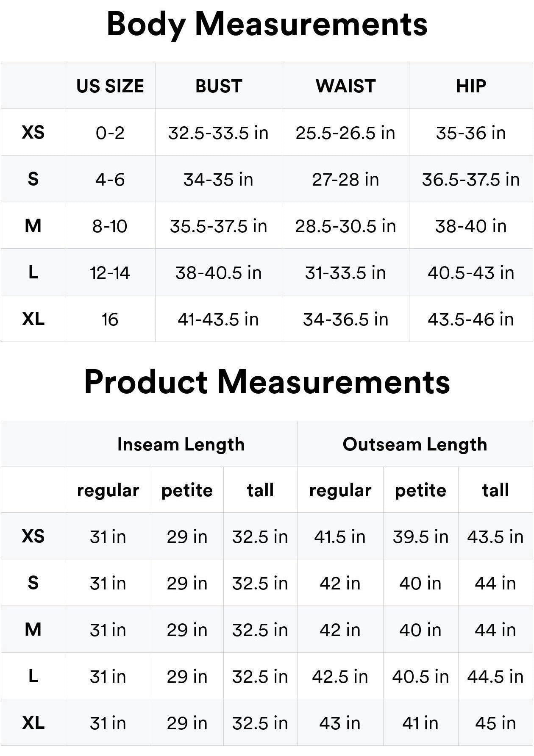Viewport: 534px width, 756px height.
Task: Click the XL tall outseam 45 in
Action: point(495,723)
